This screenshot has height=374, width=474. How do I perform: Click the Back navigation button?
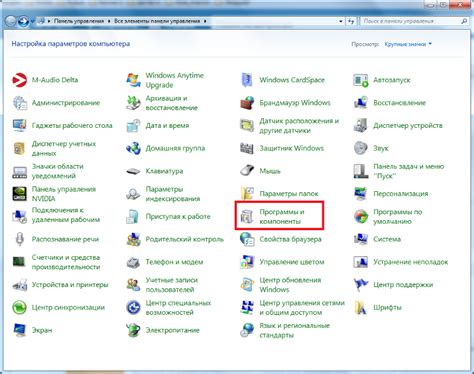pos(11,21)
